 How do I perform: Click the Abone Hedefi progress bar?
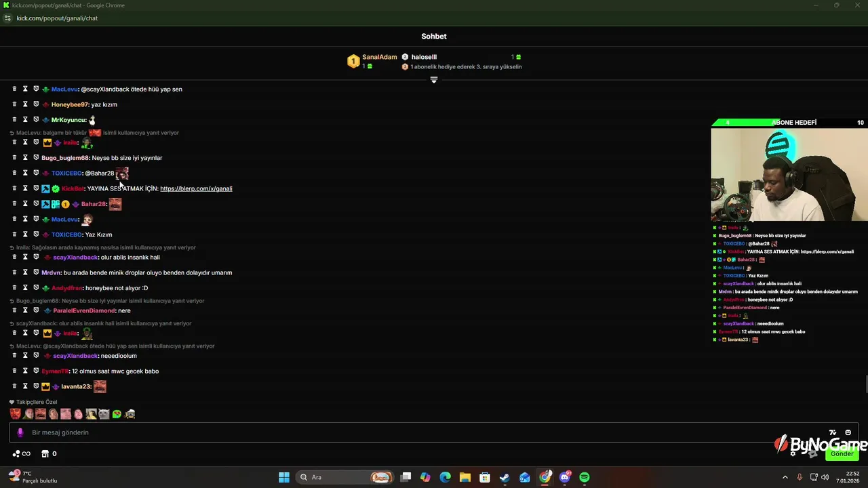coord(789,123)
